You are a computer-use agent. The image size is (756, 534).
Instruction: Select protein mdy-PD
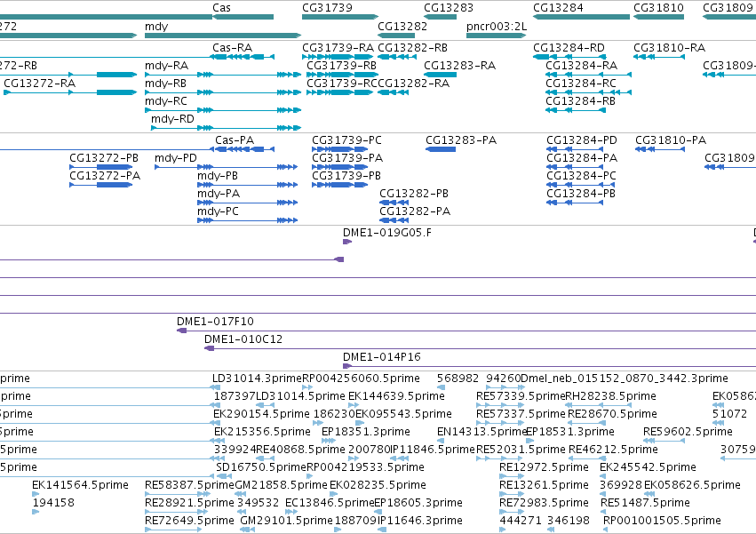click(x=176, y=158)
